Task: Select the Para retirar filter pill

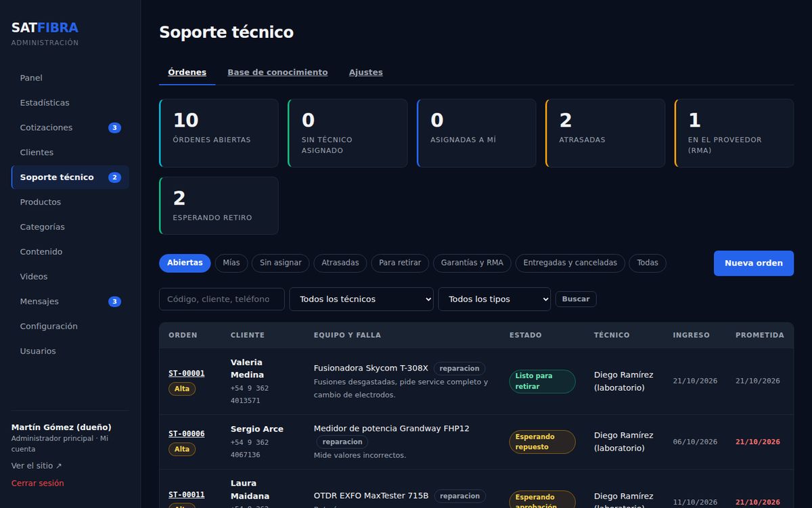Action: (x=400, y=263)
